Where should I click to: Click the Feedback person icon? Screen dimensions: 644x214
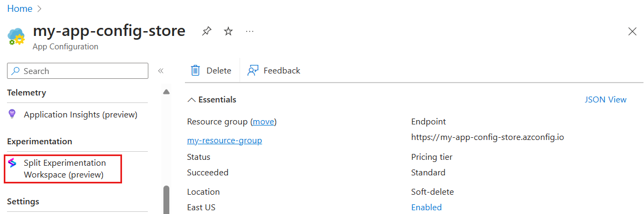point(253,70)
